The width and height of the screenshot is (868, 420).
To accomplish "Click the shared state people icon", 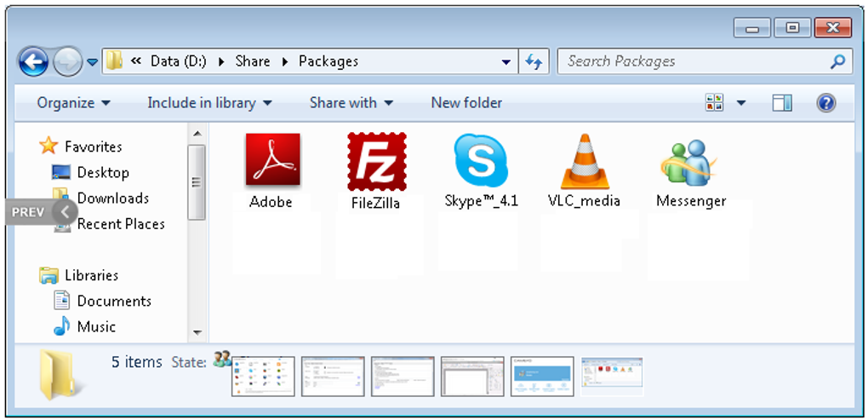I will pos(221,359).
